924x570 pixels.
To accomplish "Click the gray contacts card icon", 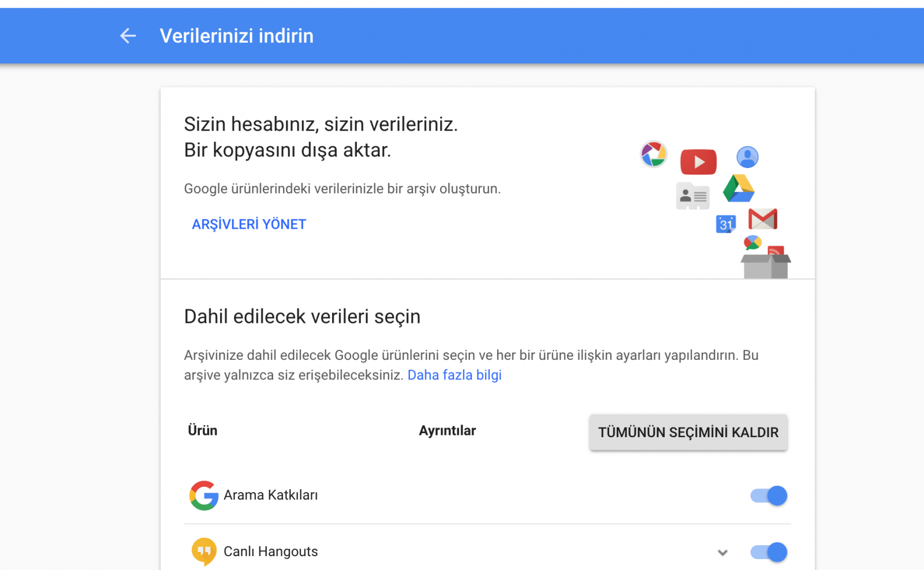I will coord(692,196).
